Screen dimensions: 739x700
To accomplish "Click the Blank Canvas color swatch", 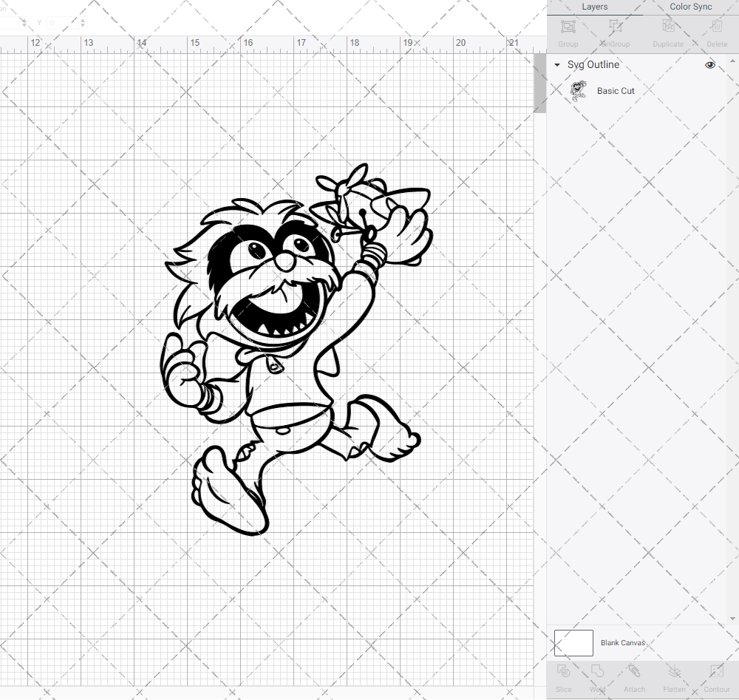I will pyautogui.click(x=573, y=642).
